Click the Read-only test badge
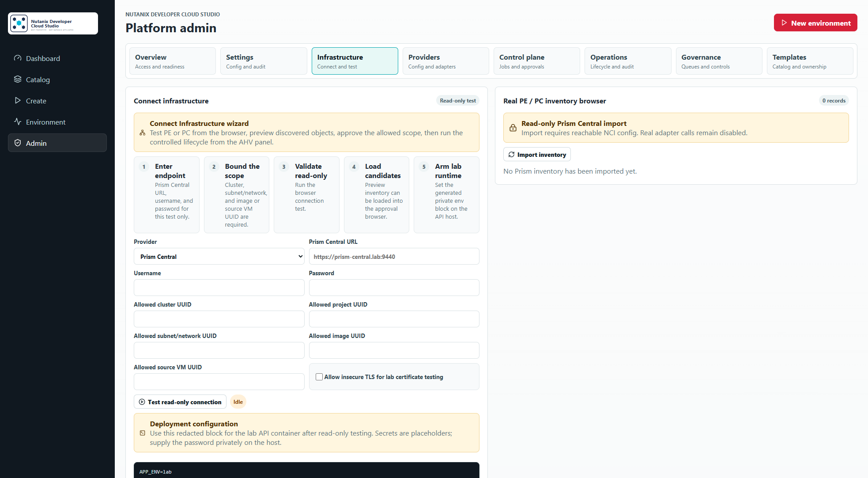The image size is (868, 478). point(458,101)
